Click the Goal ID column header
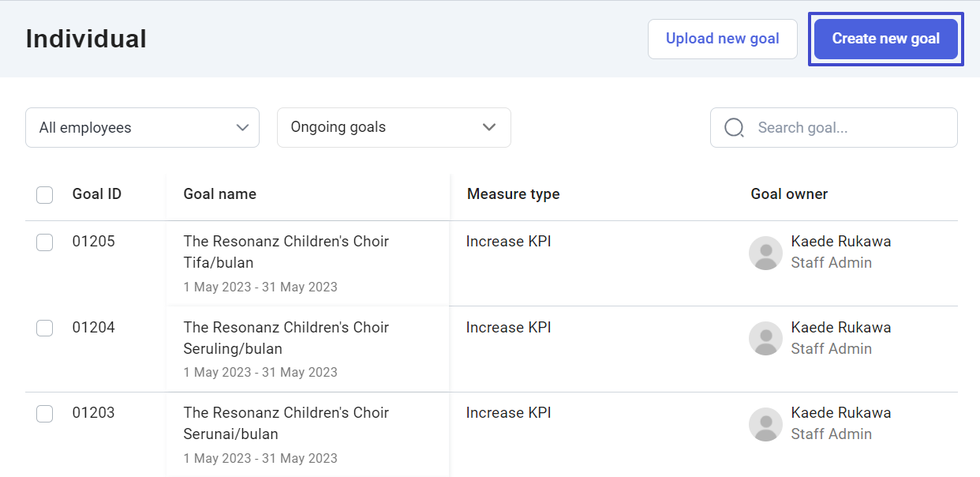Image resolution: width=980 pixels, height=477 pixels. (x=97, y=193)
